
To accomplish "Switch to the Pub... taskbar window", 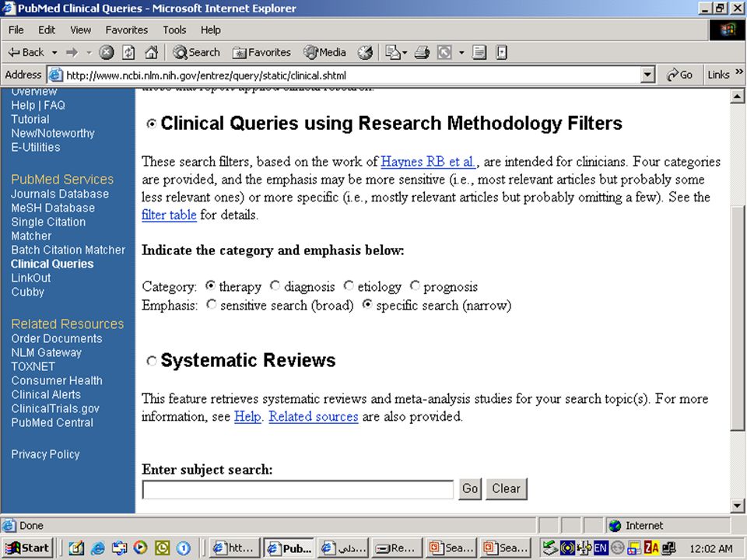I will click(289, 548).
